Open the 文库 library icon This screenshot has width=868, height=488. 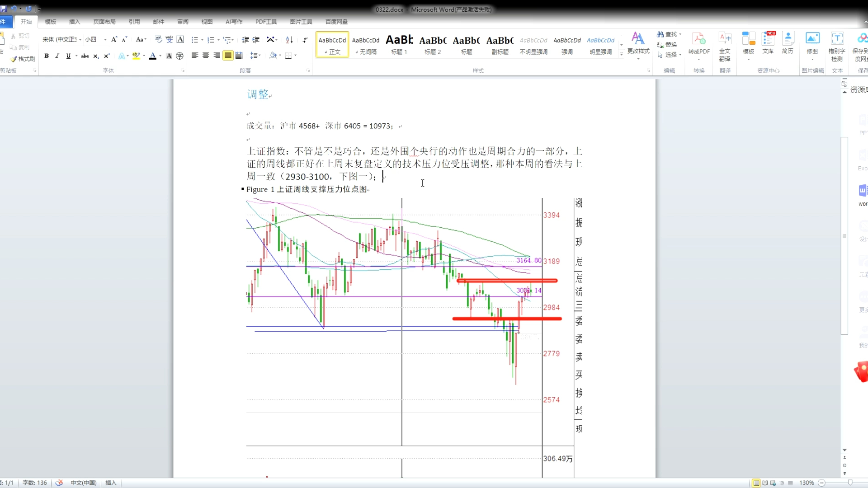coord(768,43)
